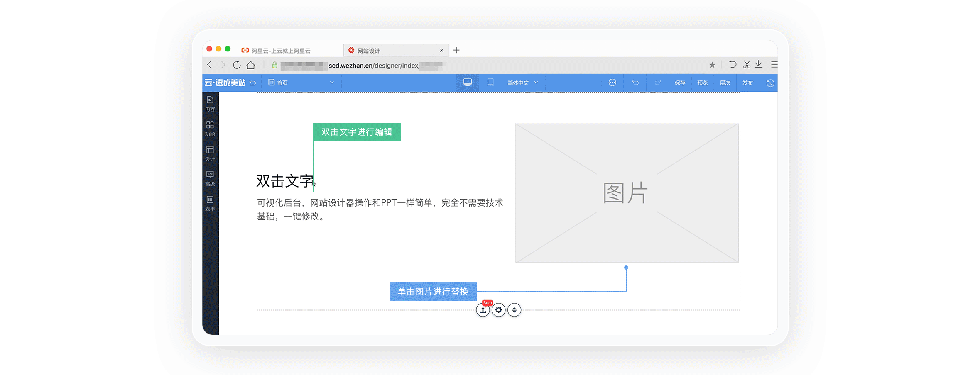
Task: Switch to the 阿里云 browser tab
Action: pos(281,51)
